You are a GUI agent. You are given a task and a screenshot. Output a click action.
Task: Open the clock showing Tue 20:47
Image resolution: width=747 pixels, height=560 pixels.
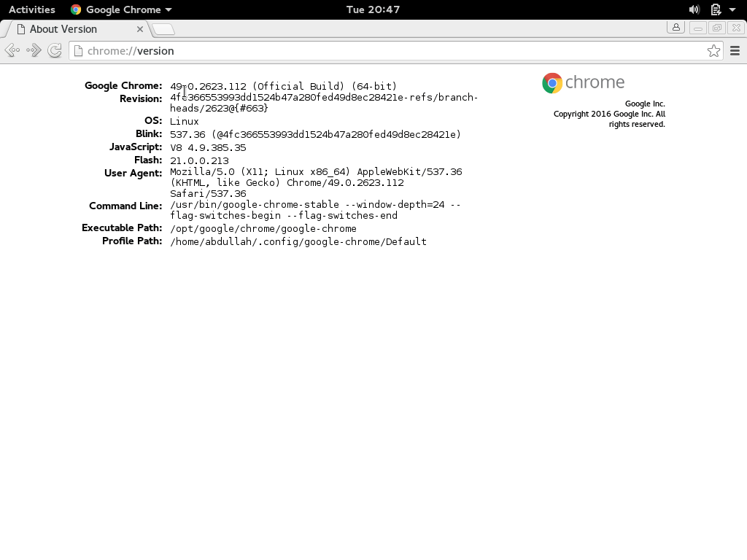point(373,9)
